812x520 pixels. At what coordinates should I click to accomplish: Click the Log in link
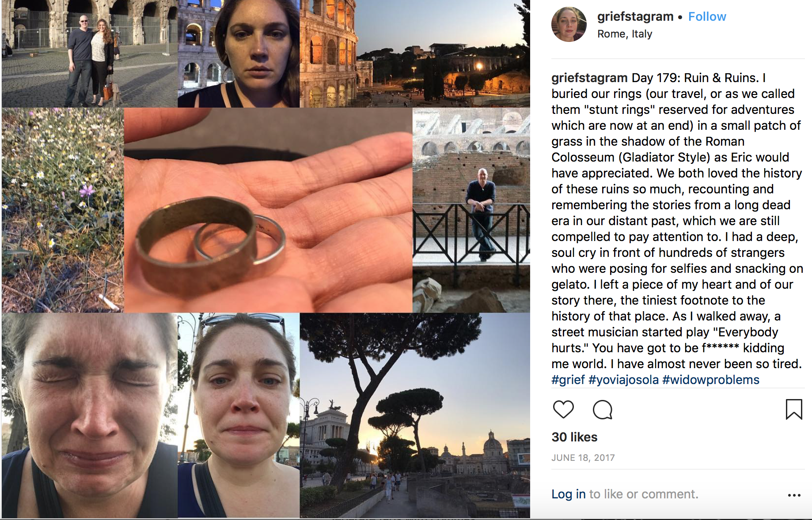pos(569,494)
